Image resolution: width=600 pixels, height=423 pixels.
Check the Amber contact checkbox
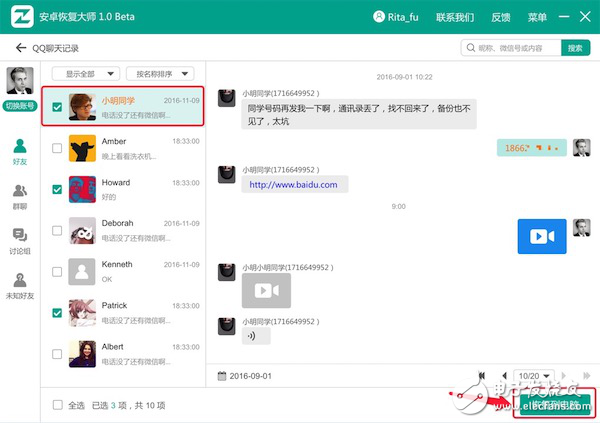click(57, 148)
